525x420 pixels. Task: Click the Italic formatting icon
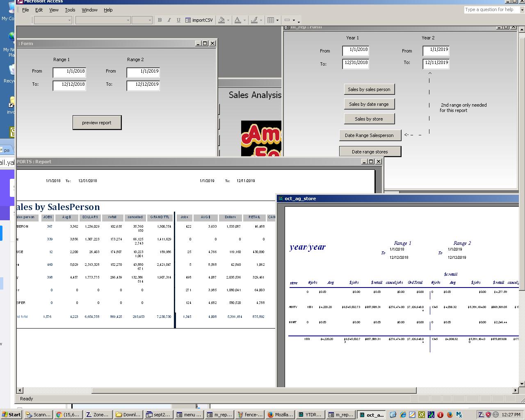coord(169,20)
